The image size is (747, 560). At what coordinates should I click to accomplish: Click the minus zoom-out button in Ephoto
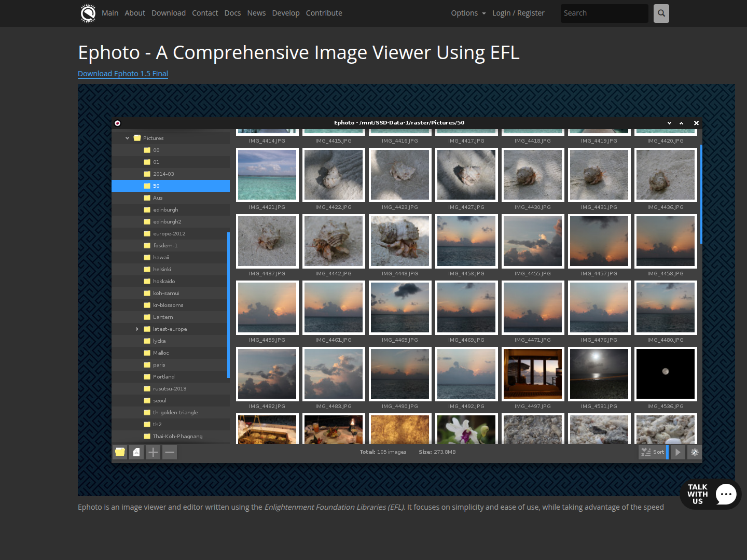pos(169,452)
